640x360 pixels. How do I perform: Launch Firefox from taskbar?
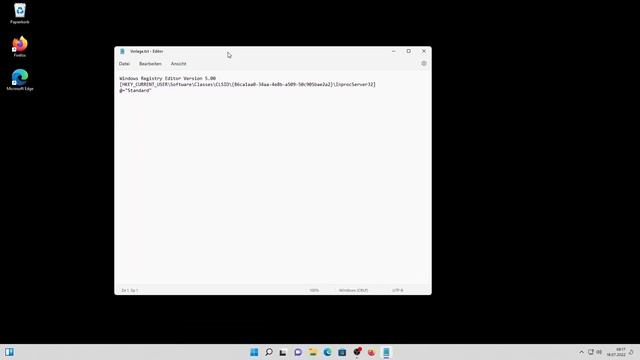[371, 352]
